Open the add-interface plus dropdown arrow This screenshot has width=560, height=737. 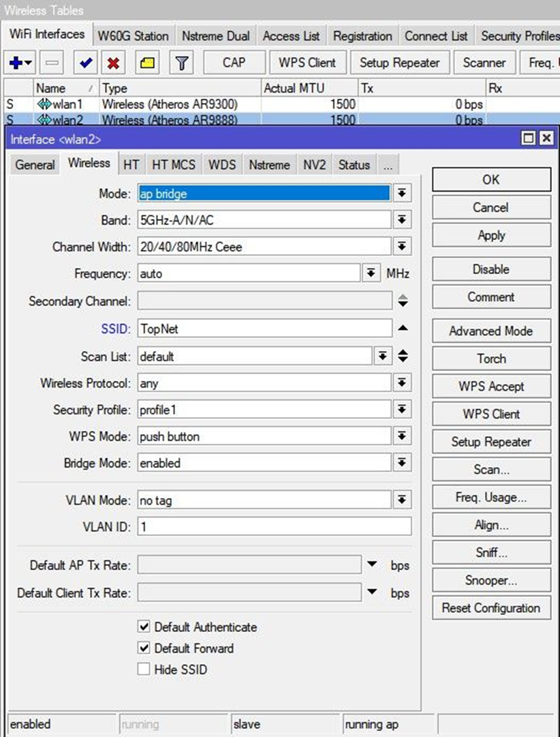(29, 63)
